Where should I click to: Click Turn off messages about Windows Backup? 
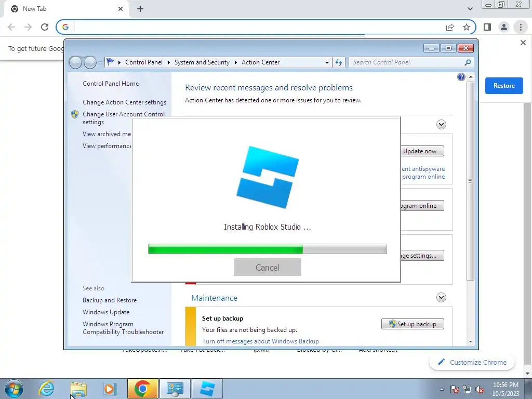260,341
